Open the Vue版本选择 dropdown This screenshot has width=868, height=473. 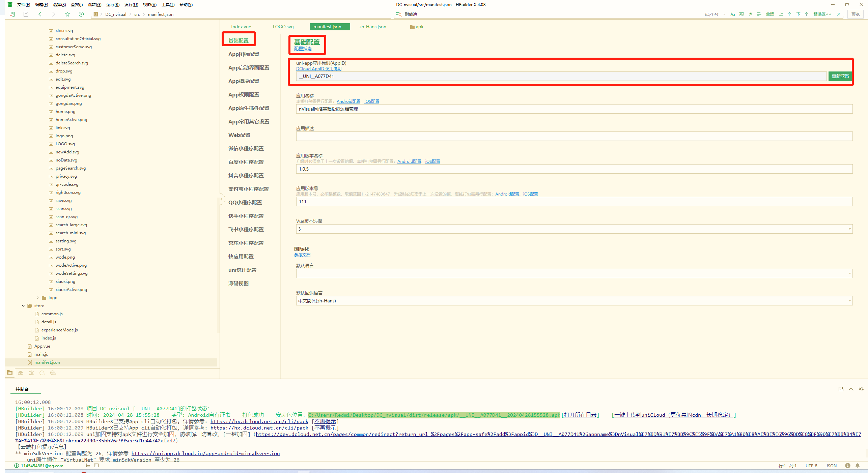point(574,229)
